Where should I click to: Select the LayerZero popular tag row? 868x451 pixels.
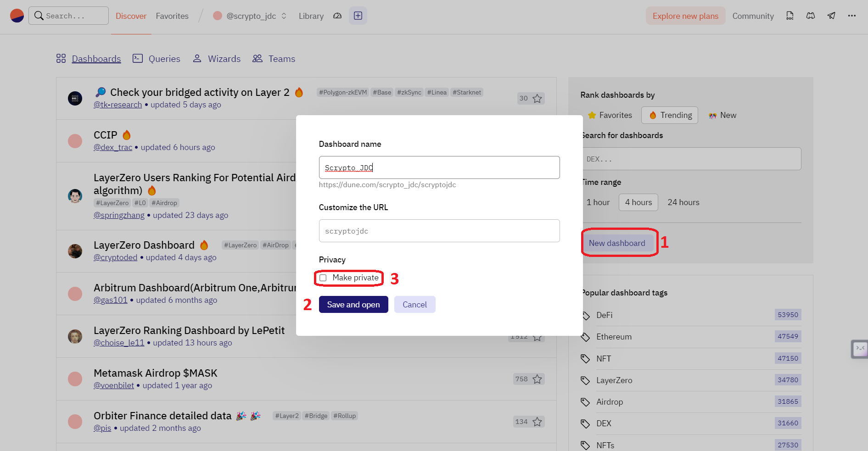691,380
